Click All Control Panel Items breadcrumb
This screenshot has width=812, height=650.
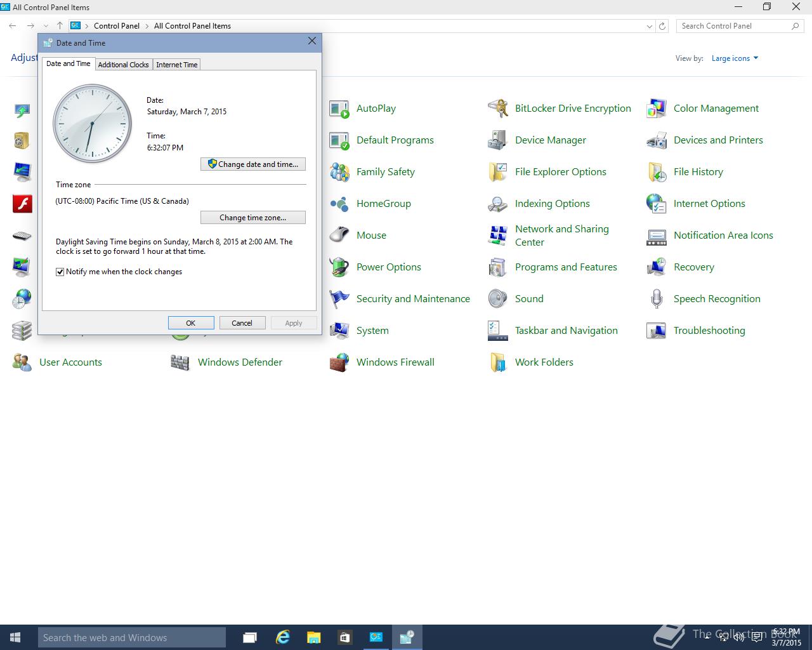pos(192,26)
